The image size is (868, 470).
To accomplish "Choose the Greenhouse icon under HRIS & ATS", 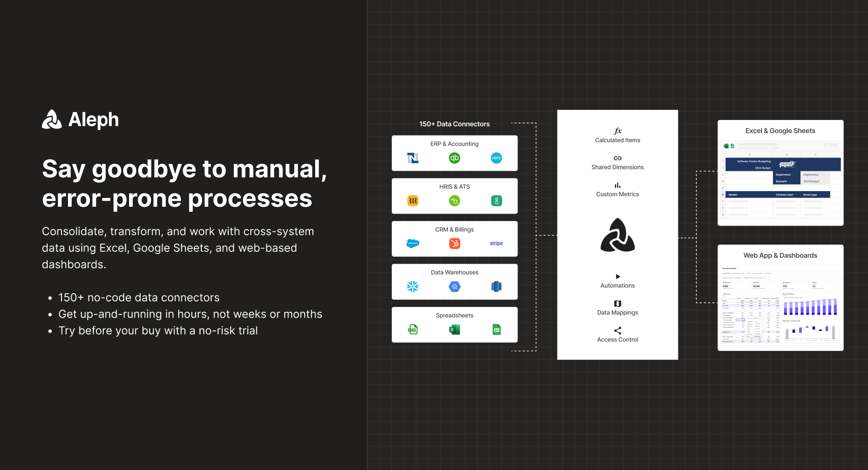I will pyautogui.click(x=496, y=201).
